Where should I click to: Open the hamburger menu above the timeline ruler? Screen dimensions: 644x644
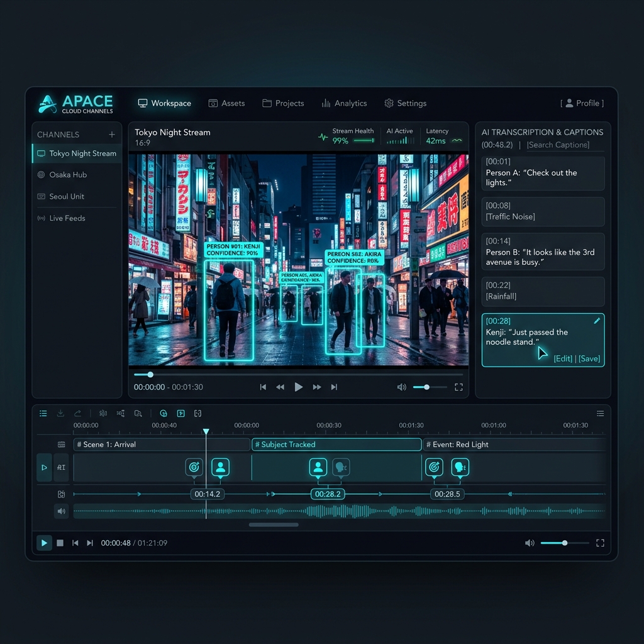[600, 413]
